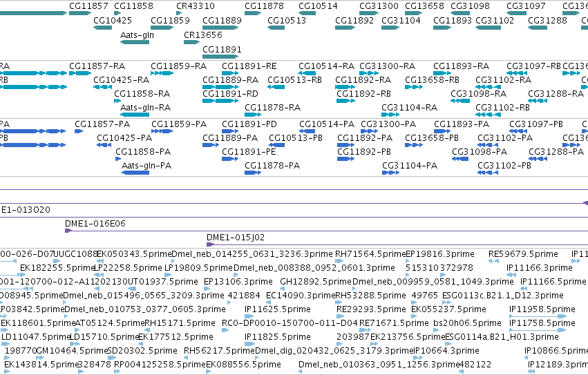
Task: Select protein CG11891-PE
Action: click(249, 152)
